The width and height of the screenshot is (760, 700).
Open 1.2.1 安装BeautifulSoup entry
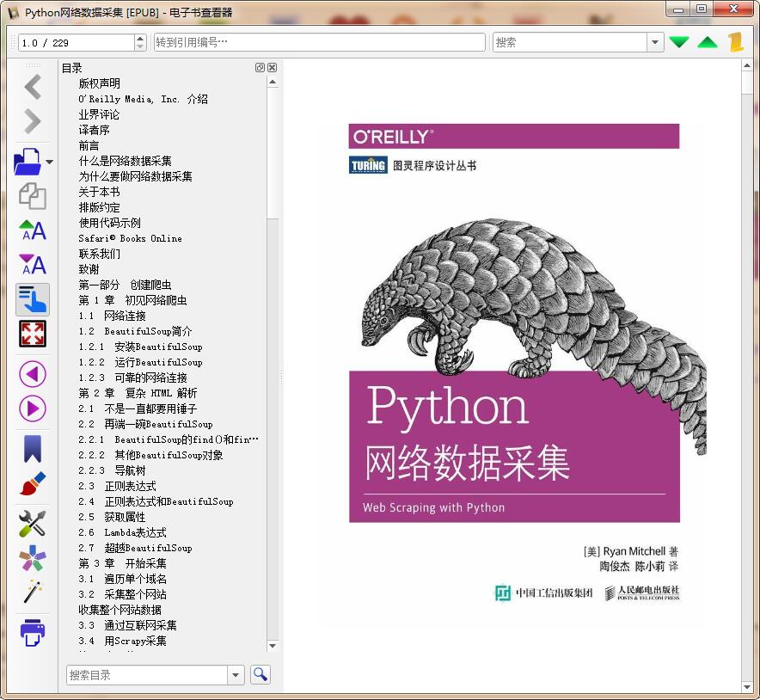pyautogui.click(x=140, y=347)
